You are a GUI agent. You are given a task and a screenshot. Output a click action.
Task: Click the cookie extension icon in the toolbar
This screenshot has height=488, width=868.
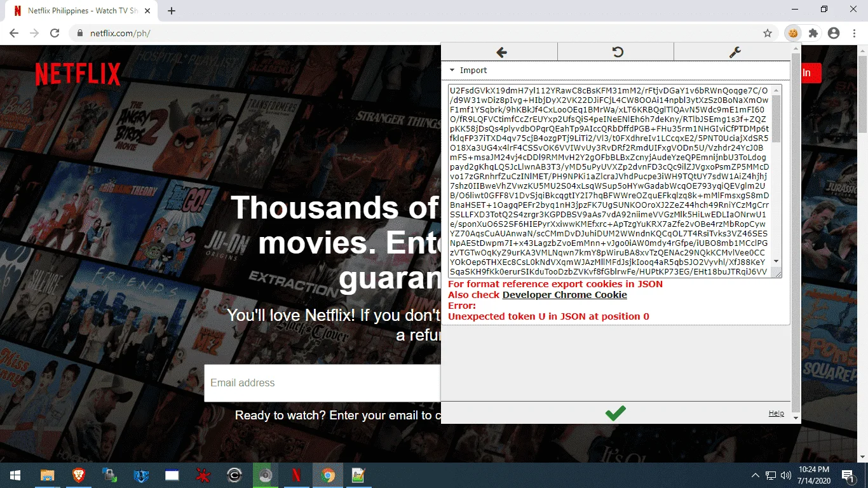pos(792,33)
